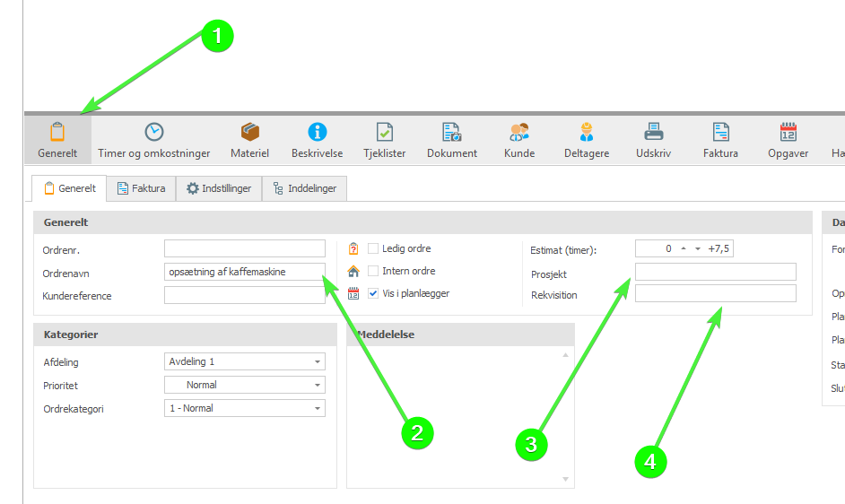Click Meddelelse scrollbar up arrow
Image resolution: width=845 pixels, height=504 pixels.
click(x=565, y=355)
